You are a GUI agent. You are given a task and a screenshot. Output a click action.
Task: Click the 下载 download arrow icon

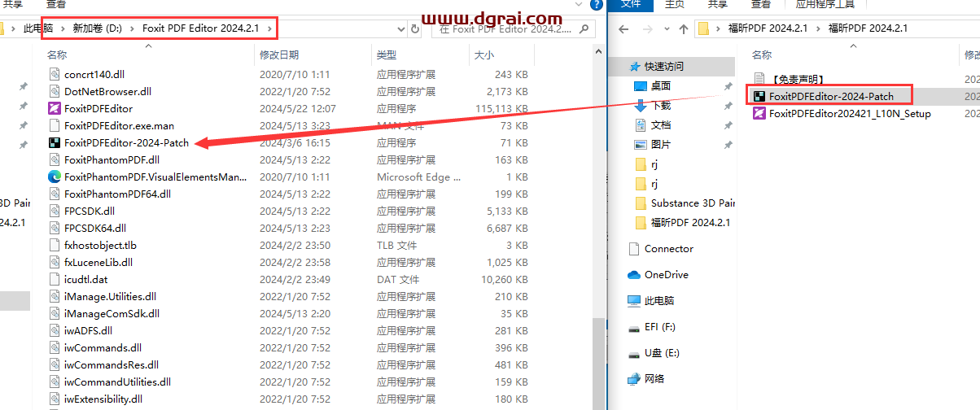point(641,105)
